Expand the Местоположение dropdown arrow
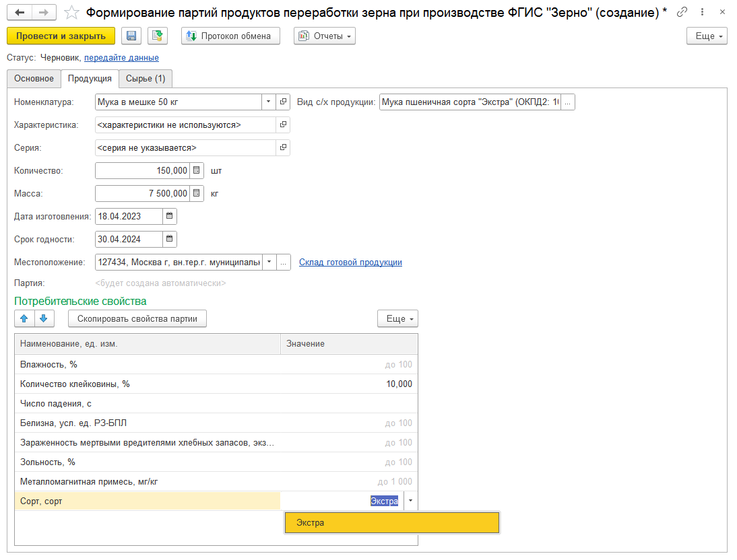Screen dimensions: 737x560 269,262
